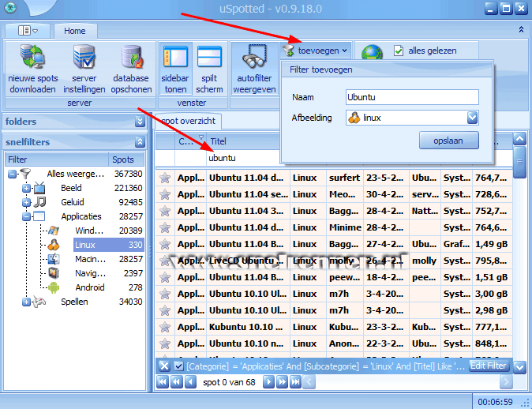The height and width of the screenshot is (409, 532).
Task: Collapse the ribbon with double chevron
Action: [521, 29]
